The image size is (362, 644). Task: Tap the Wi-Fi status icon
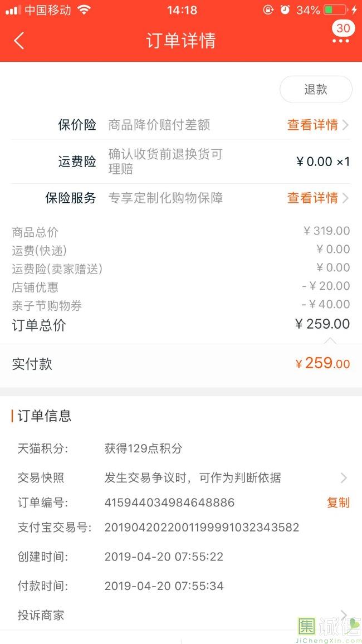(x=84, y=10)
